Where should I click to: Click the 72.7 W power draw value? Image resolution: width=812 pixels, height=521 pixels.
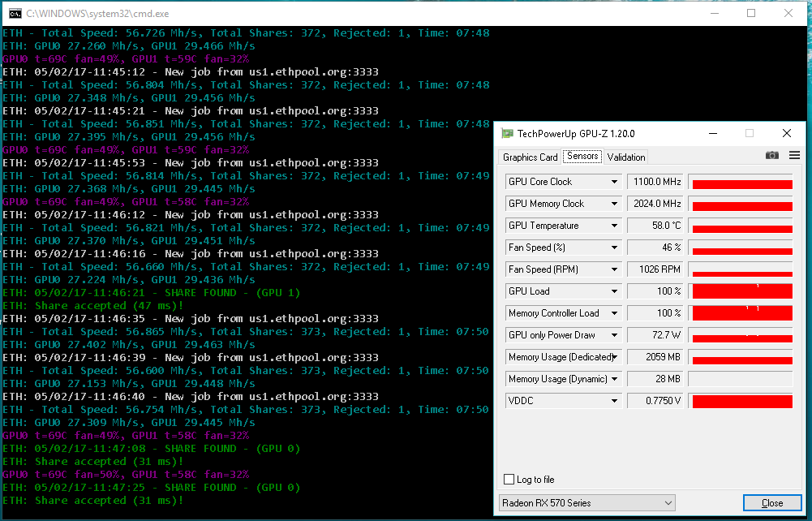pyautogui.click(x=655, y=335)
